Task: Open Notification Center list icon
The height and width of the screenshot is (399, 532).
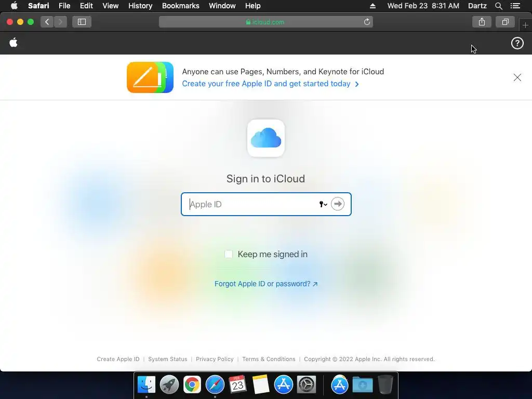Action: click(515, 6)
